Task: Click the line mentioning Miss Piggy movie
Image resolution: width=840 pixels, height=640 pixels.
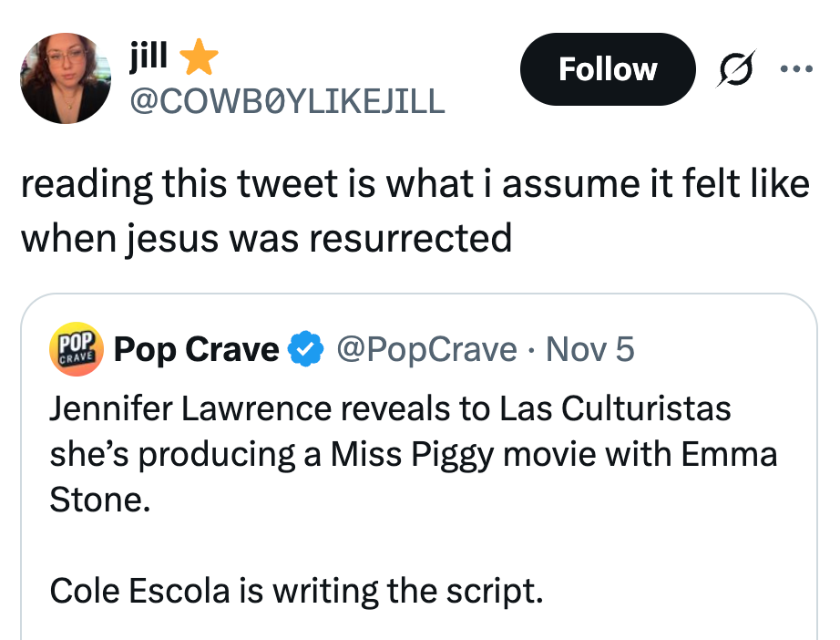Action: (x=413, y=454)
